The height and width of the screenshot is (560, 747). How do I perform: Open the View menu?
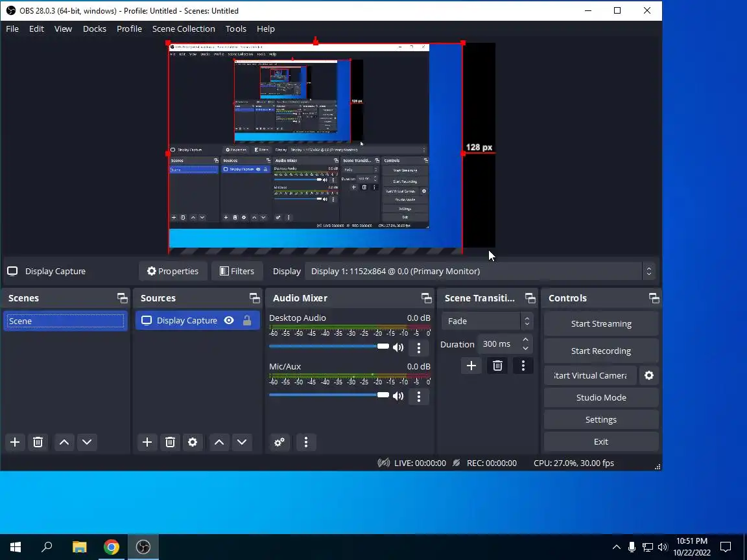(63, 29)
